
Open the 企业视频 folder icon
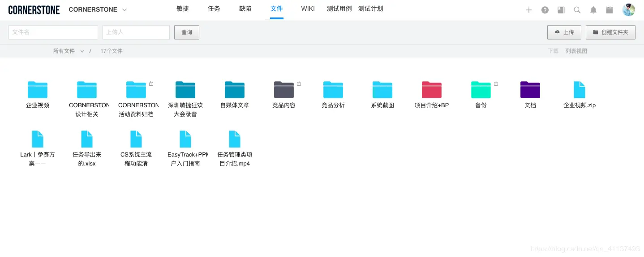[x=38, y=90]
